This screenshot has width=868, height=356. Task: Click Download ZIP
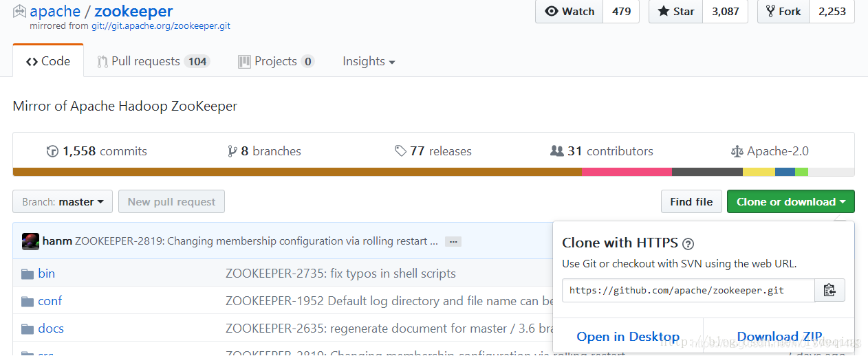[779, 337]
